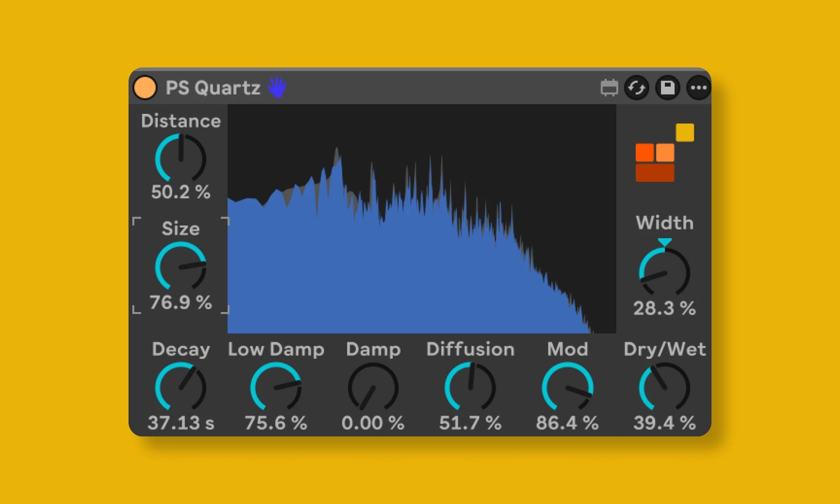Click the save preset disk icon
This screenshot has height=504, width=840.
[668, 88]
